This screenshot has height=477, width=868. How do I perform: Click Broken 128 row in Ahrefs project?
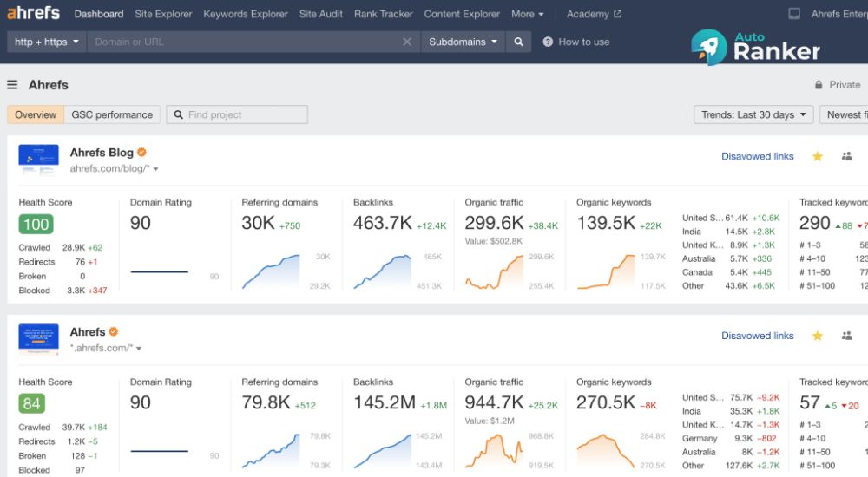58,456
